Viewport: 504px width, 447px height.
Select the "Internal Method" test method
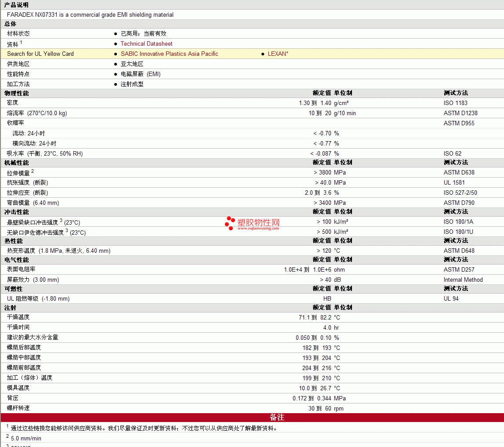coord(463,280)
